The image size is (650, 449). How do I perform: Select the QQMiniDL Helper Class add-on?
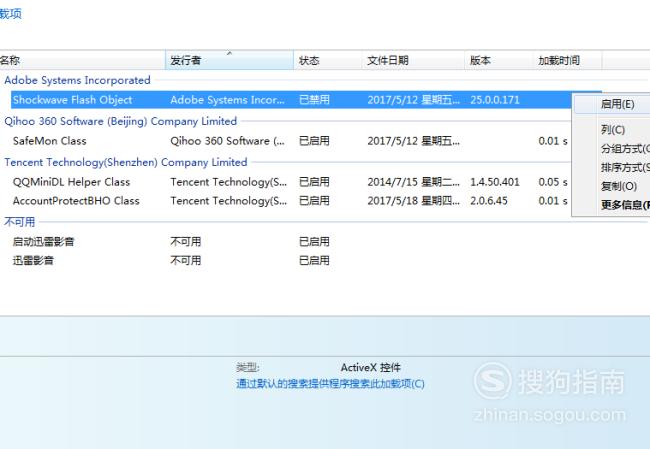pyautogui.click(x=71, y=182)
